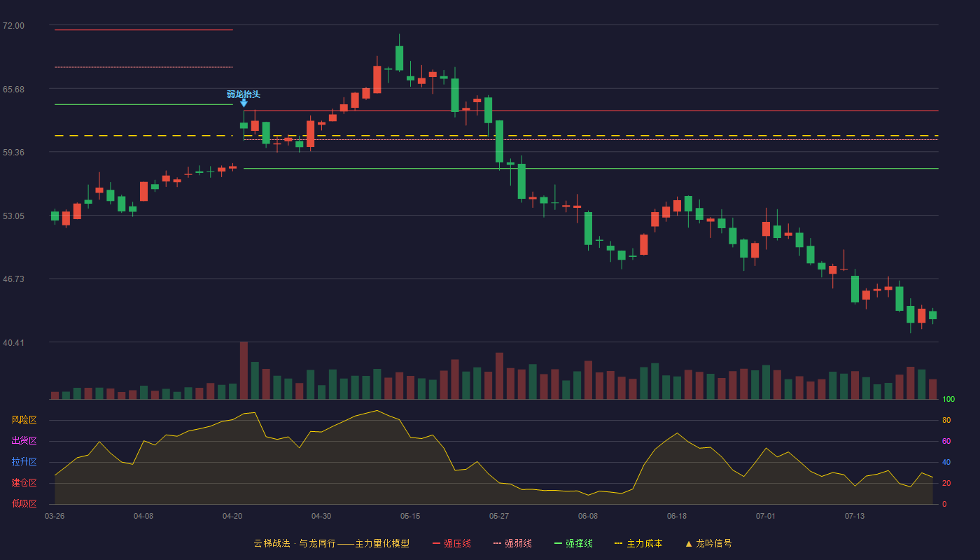Click the 龙吟信号 triangle legend icon
Image resolution: width=980 pixels, height=560 pixels.
click(688, 544)
